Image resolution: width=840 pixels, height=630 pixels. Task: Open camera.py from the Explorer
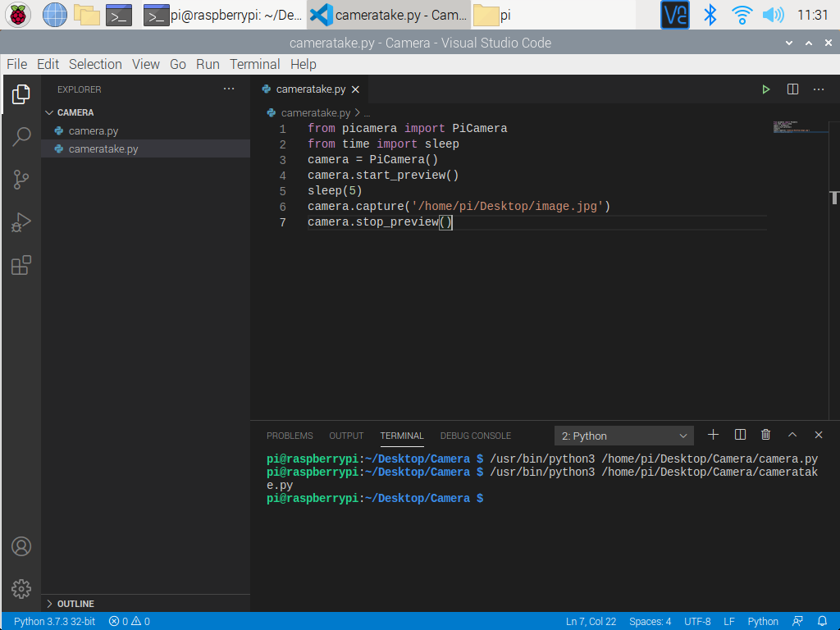(94, 131)
